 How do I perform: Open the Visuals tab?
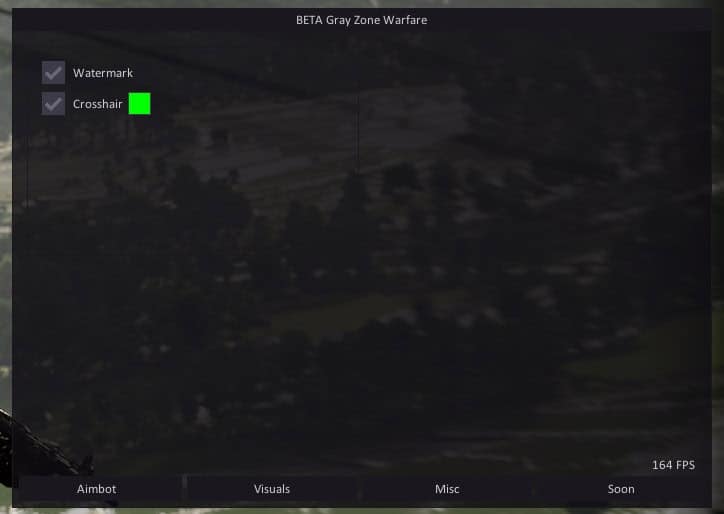pyautogui.click(x=272, y=489)
